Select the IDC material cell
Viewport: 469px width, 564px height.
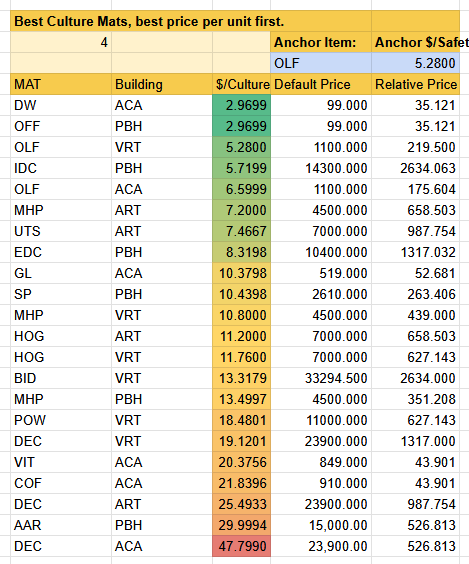point(61,168)
